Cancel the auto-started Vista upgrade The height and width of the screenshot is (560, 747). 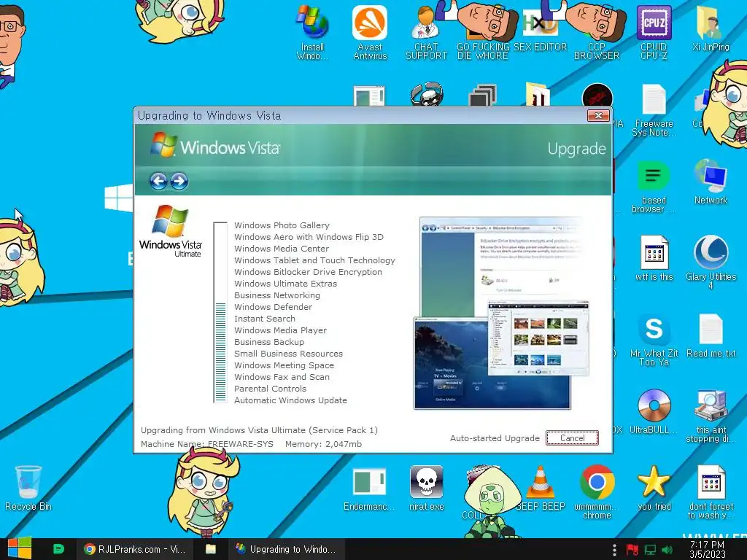click(x=572, y=438)
